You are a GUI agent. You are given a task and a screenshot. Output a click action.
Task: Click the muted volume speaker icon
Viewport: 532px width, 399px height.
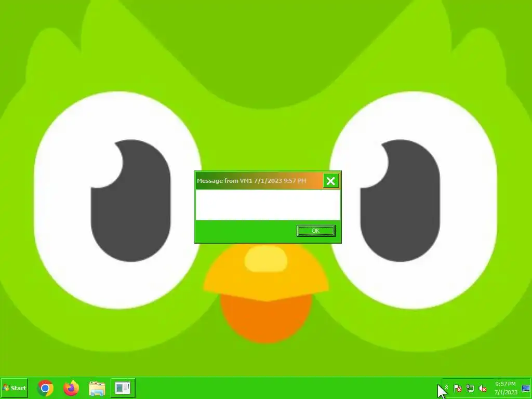pyautogui.click(x=483, y=388)
